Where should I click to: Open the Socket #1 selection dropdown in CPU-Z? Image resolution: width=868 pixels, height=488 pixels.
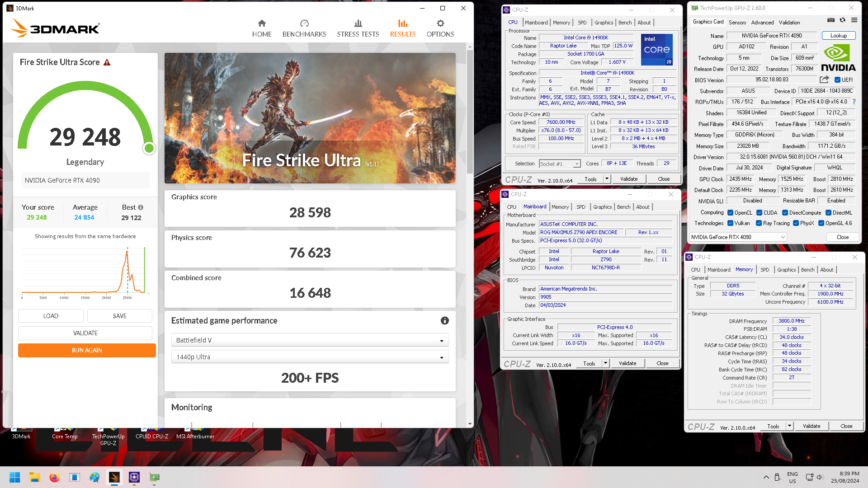coord(560,164)
